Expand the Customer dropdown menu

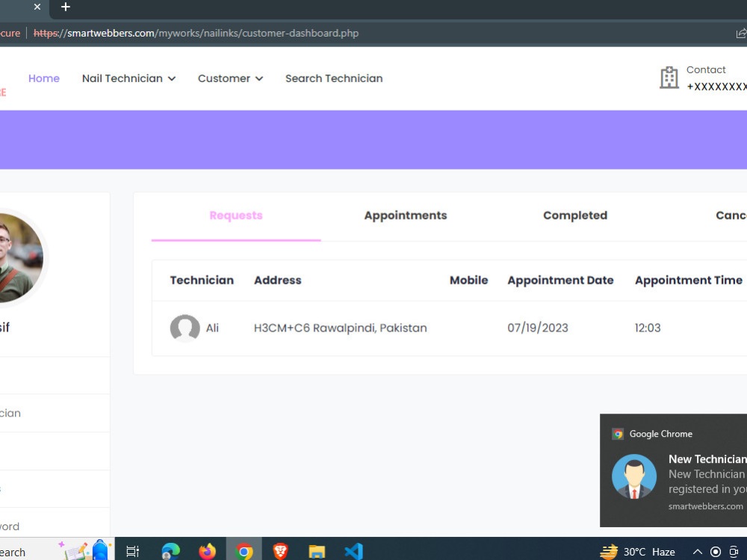[230, 78]
